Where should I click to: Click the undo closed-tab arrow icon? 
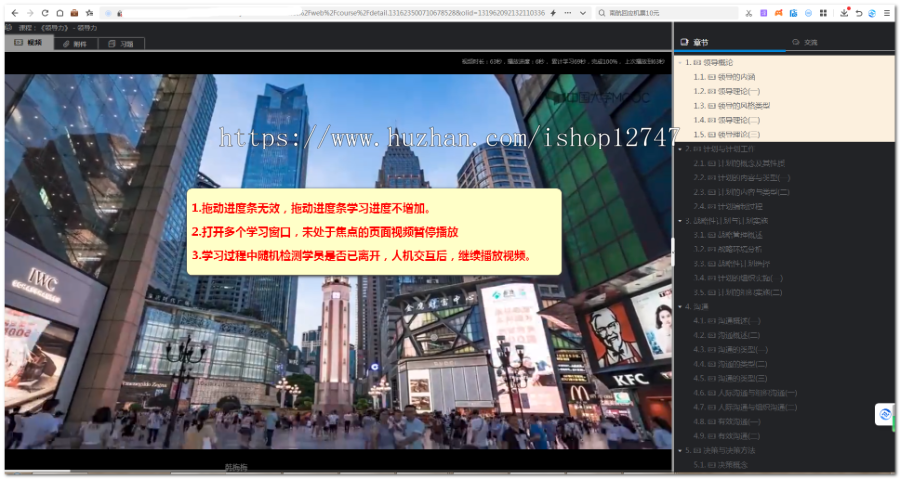(x=859, y=13)
